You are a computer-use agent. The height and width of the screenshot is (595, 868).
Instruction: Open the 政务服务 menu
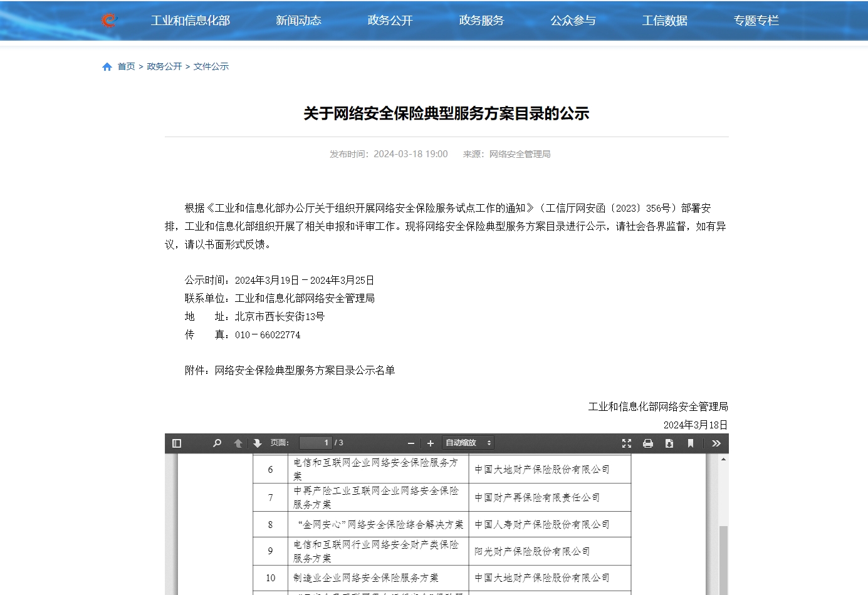point(481,21)
